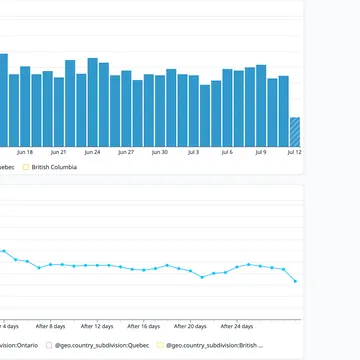The height and width of the screenshot is (360, 360).
Task: Click the 'After 12 days' axis label
Action: [97, 326]
